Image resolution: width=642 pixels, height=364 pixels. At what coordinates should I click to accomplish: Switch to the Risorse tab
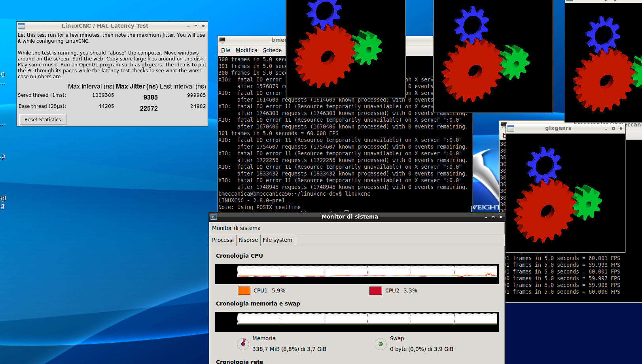(248, 240)
